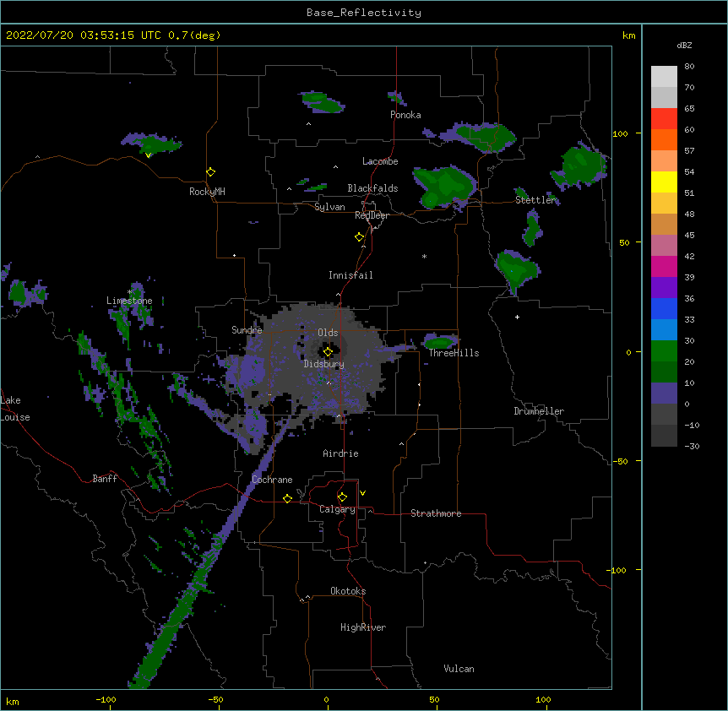Click the Vulcan city label
This screenshot has width=728, height=711.
[x=459, y=669]
